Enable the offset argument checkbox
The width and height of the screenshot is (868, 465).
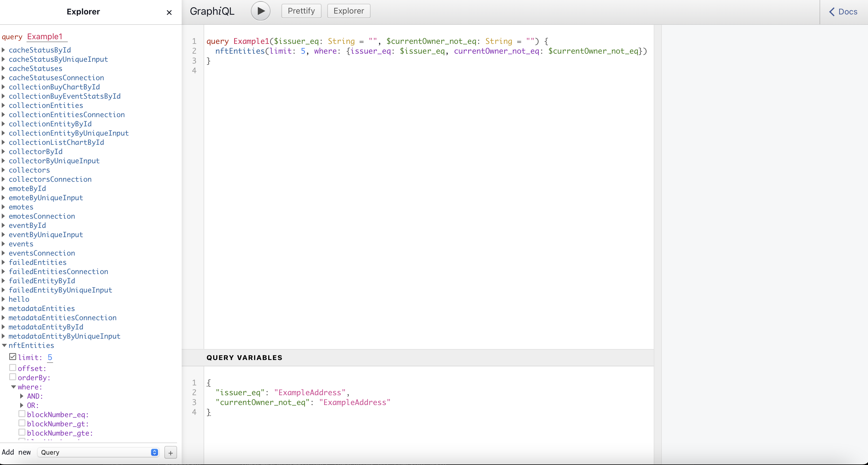(x=13, y=367)
